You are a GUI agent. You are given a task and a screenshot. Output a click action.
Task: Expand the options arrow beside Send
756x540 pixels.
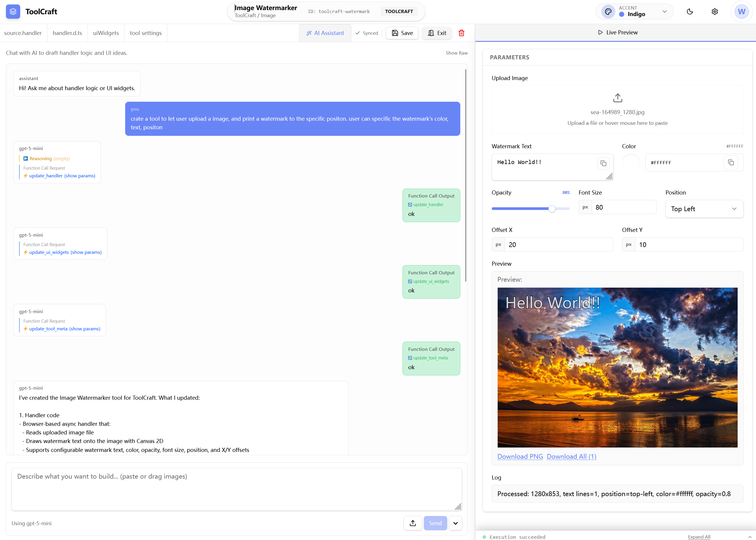coord(455,523)
